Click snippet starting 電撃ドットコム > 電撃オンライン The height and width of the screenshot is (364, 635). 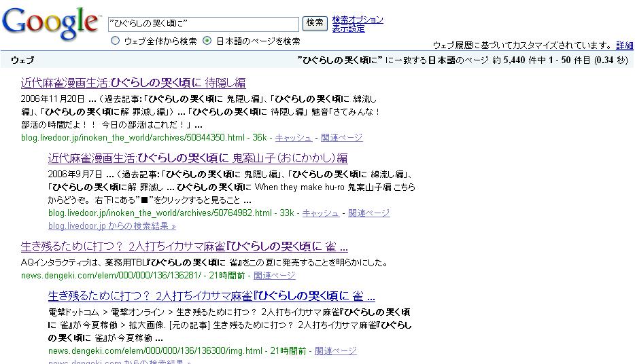coord(230,325)
